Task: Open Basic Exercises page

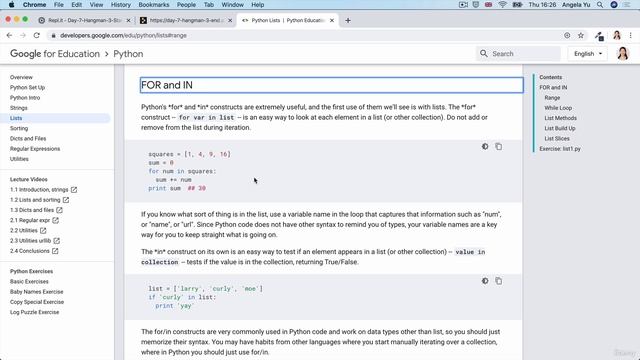Action: (x=29, y=282)
